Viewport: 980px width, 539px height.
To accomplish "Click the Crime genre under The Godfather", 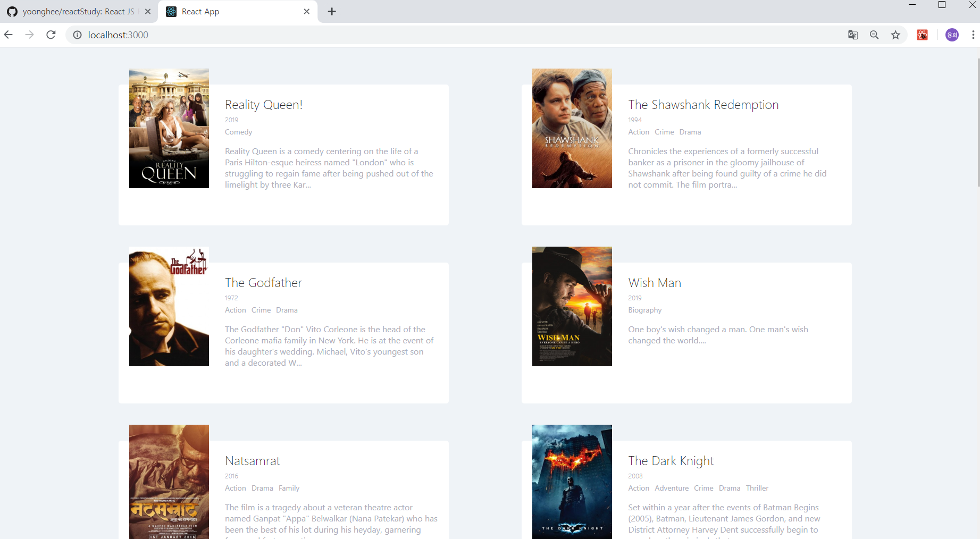I will point(261,310).
